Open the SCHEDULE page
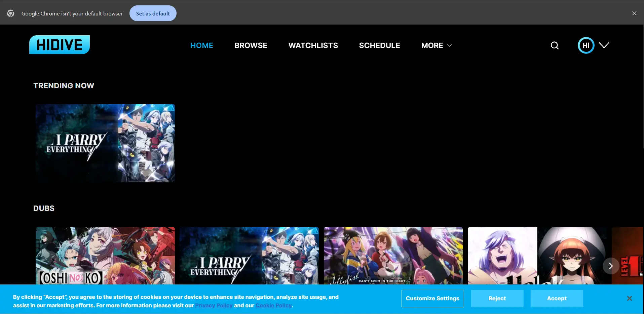The height and width of the screenshot is (314, 644). click(379, 45)
